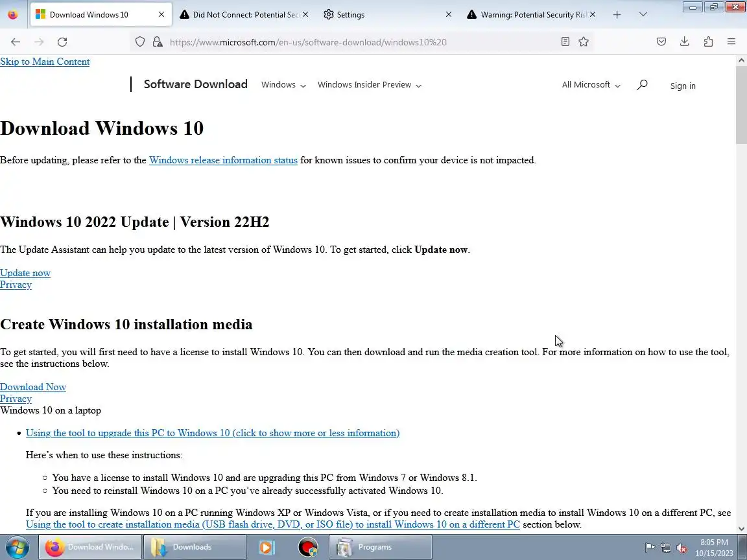
Task: View site security via the padlock icon
Action: click(158, 42)
